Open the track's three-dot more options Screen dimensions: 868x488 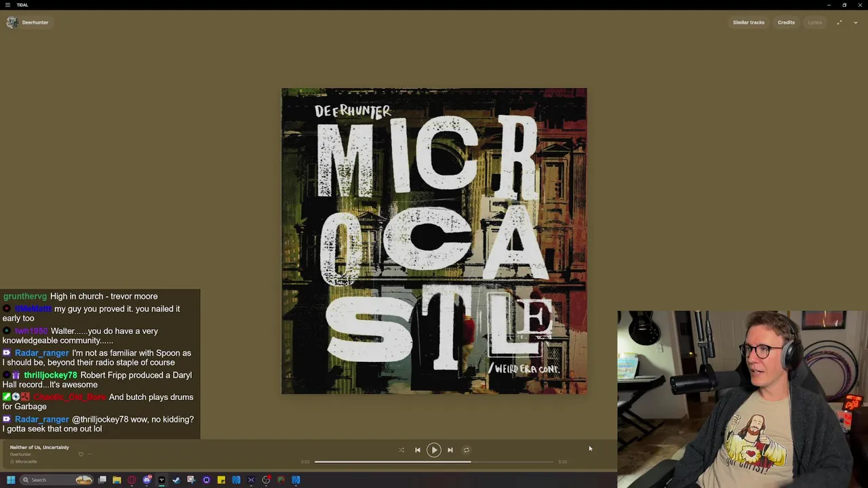tap(90, 454)
